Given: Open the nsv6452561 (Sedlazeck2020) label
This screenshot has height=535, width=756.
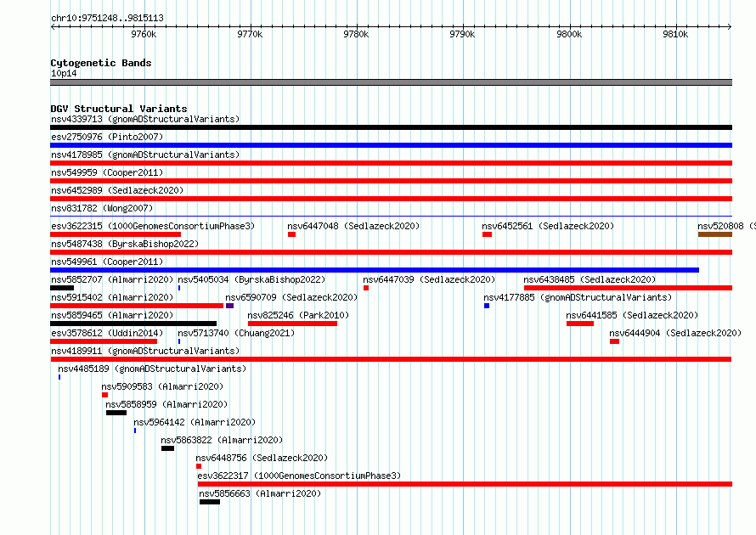Looking at the screenshot, I should 548,226.
